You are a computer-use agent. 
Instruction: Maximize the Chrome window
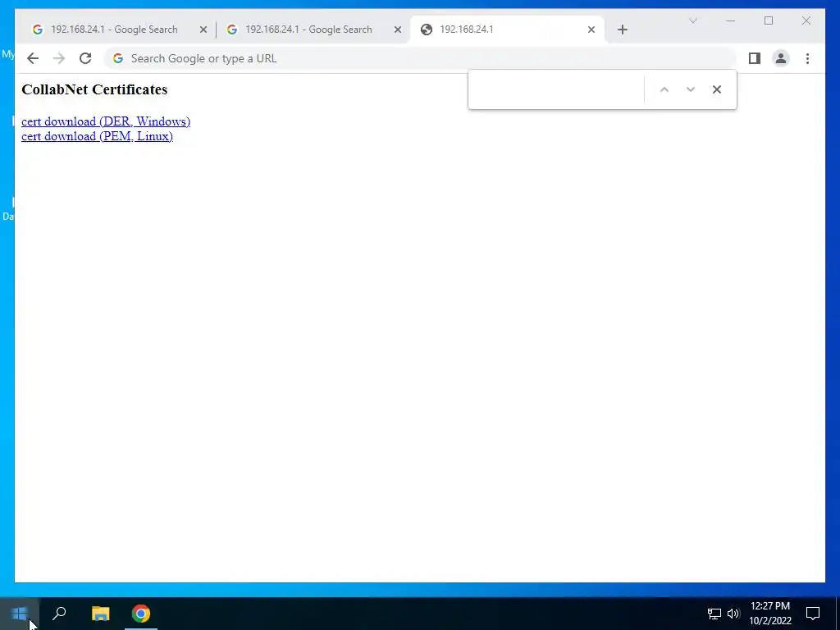coord(768,21)
